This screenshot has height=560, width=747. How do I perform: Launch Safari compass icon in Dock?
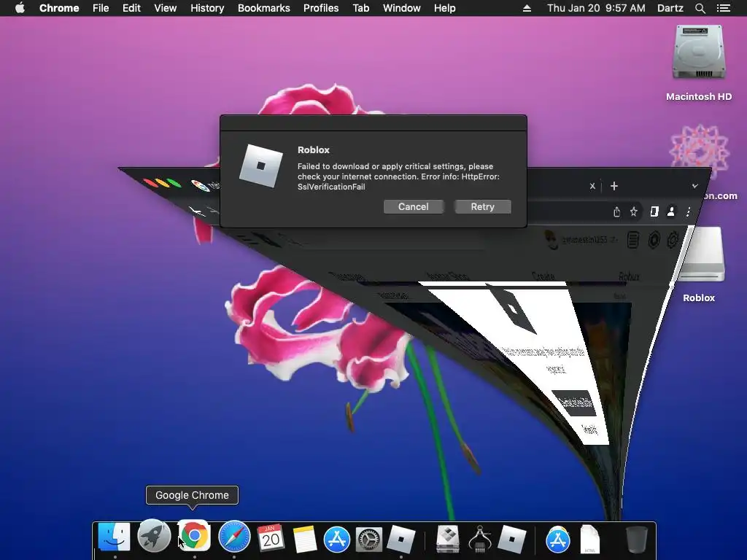coord(234,537)
